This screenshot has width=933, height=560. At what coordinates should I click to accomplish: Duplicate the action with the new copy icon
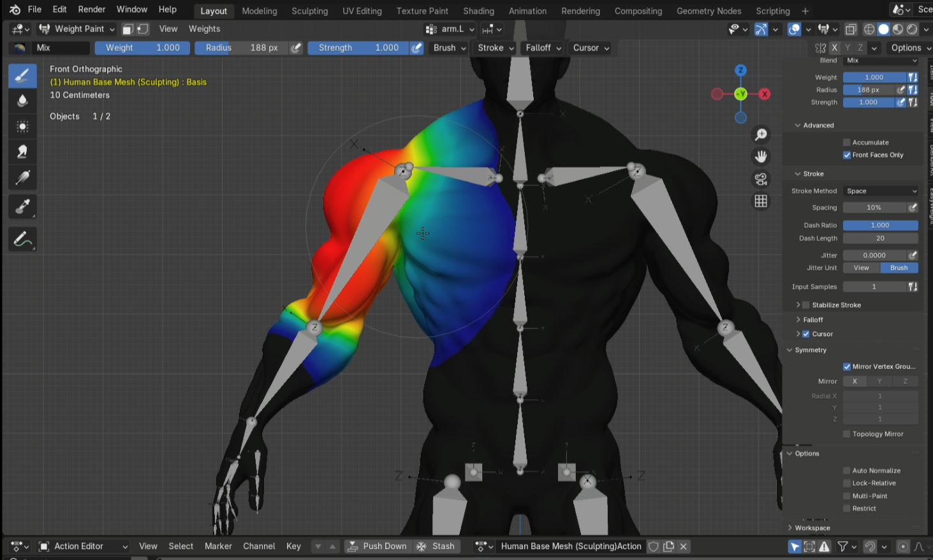668,547
